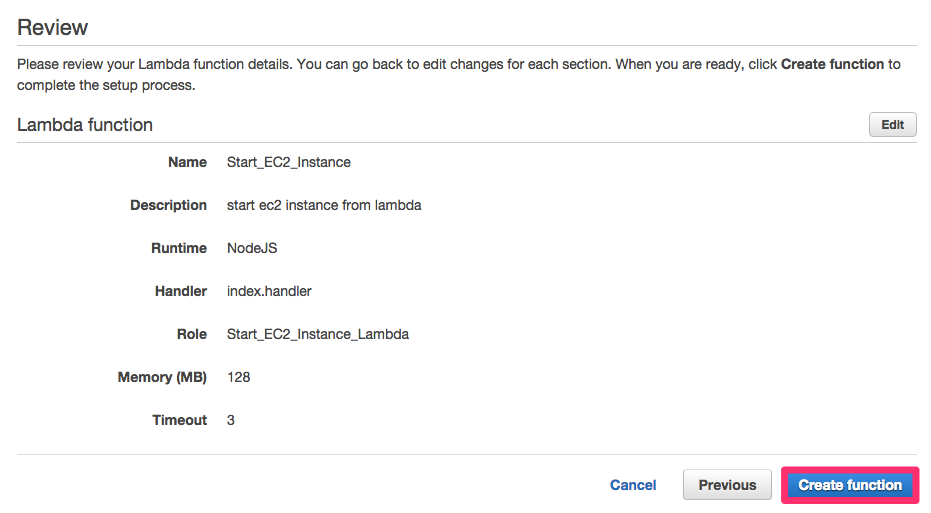The image size is (931, 513).
Task: Select the function name Start_EC2_Instance value
Action: [x=289, y=162]
